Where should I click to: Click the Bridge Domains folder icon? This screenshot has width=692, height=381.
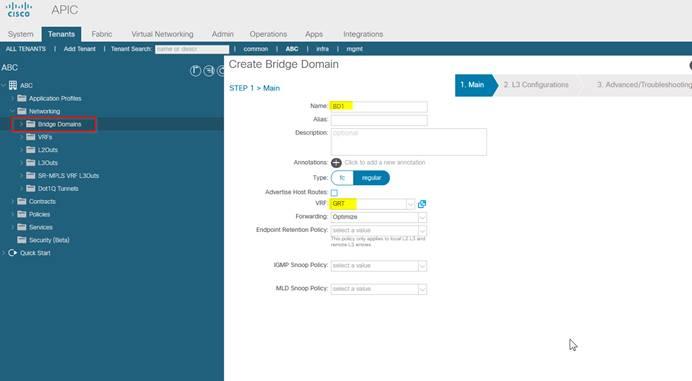tap(30, 124)
